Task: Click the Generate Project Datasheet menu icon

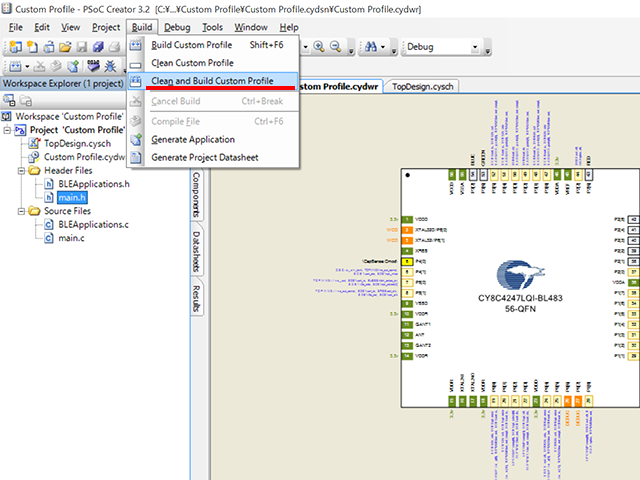Action: pos(136,158)
